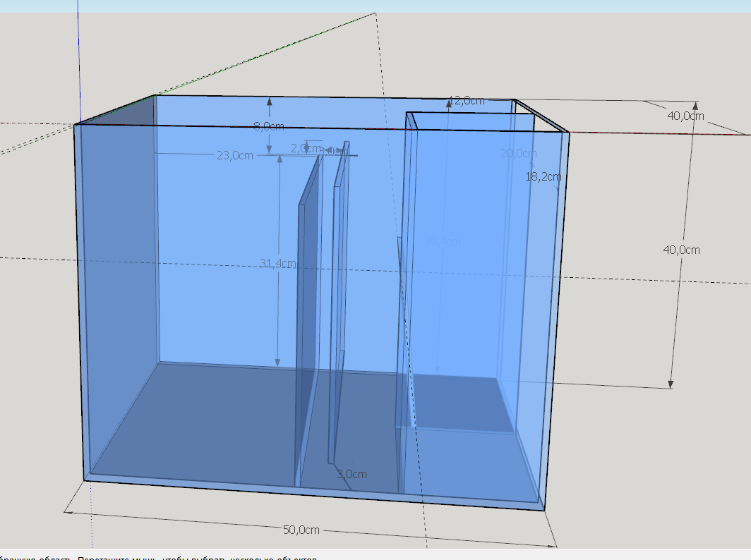The width and height of the screenshot is (751, 560).
Task: Select the 40,0cm depth dimension at top right
Action: (685, 116)
